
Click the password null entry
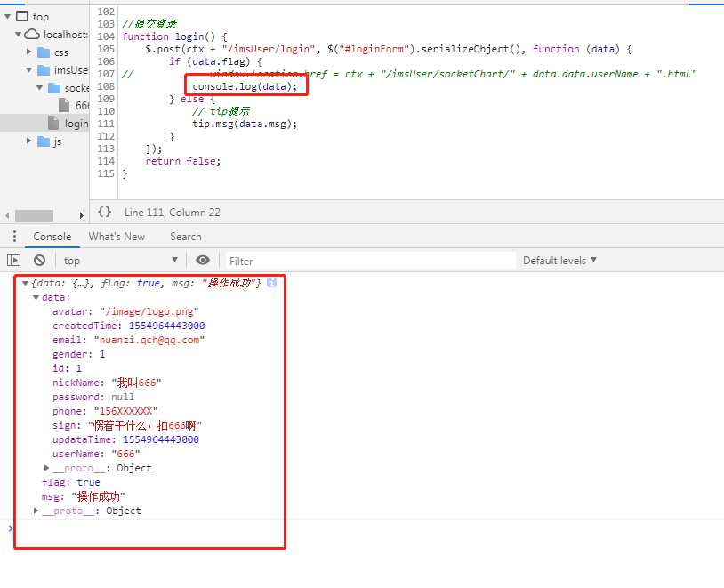tap(93, 397)
